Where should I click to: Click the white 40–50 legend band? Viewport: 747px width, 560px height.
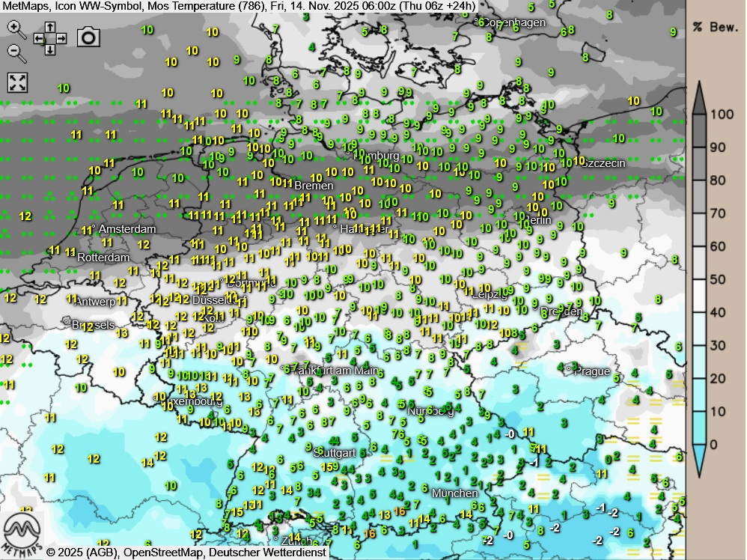coord(699,296)
